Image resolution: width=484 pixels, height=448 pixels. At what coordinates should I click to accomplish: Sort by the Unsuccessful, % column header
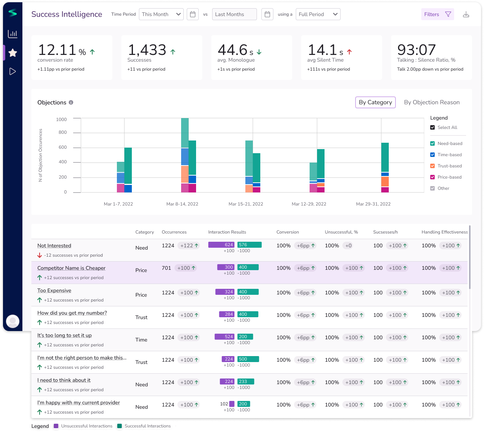coord(341,232)
